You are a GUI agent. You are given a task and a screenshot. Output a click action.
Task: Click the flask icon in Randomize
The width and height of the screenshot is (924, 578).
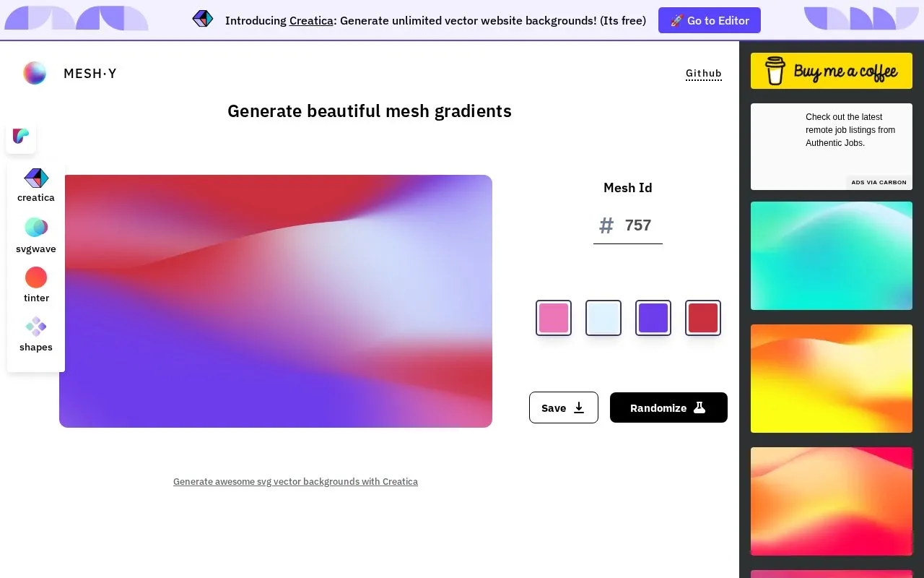[x=699, y=407]
